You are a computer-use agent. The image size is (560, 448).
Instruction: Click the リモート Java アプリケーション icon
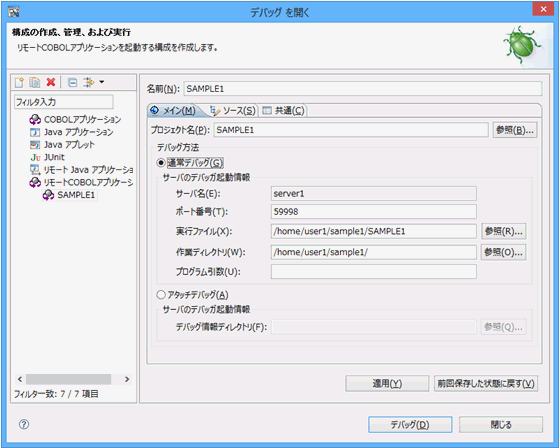[x=35, y=170]
